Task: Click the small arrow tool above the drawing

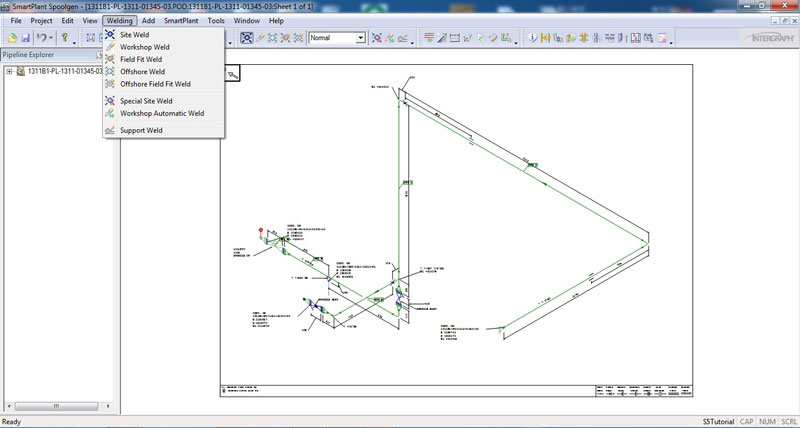Action: pos(233,74)
